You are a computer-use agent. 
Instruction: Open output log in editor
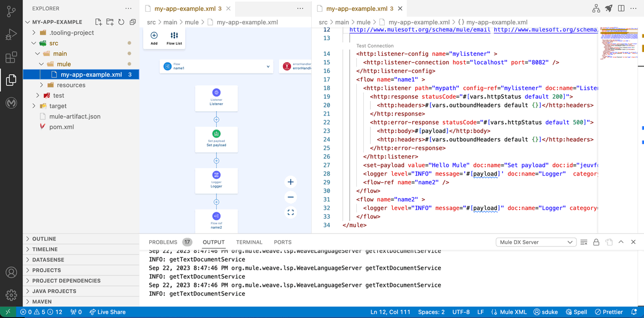point(609,242)
